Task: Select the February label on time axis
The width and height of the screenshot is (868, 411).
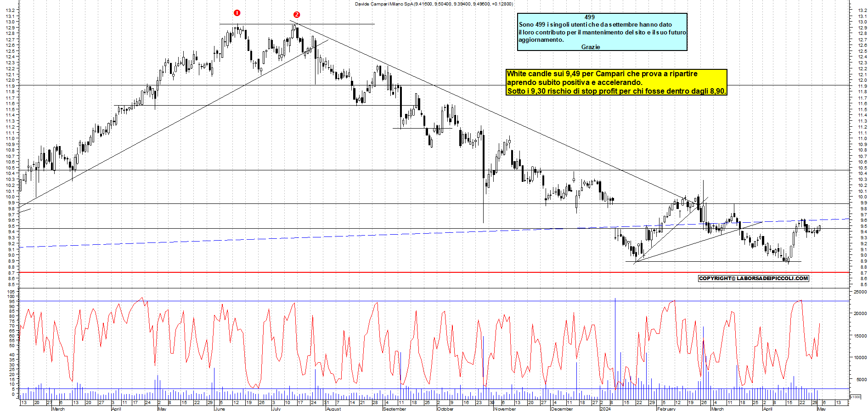Action: (x=666, y=409)
